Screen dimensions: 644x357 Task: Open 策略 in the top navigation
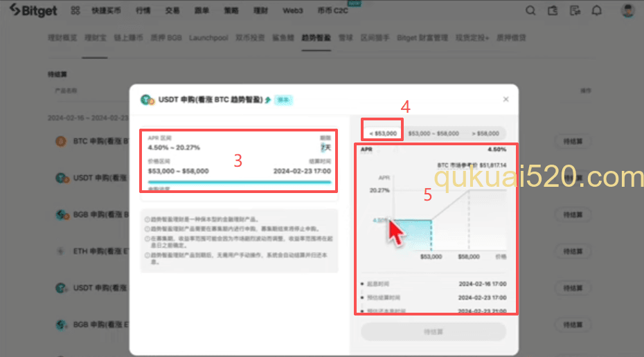tap(231, 10)
